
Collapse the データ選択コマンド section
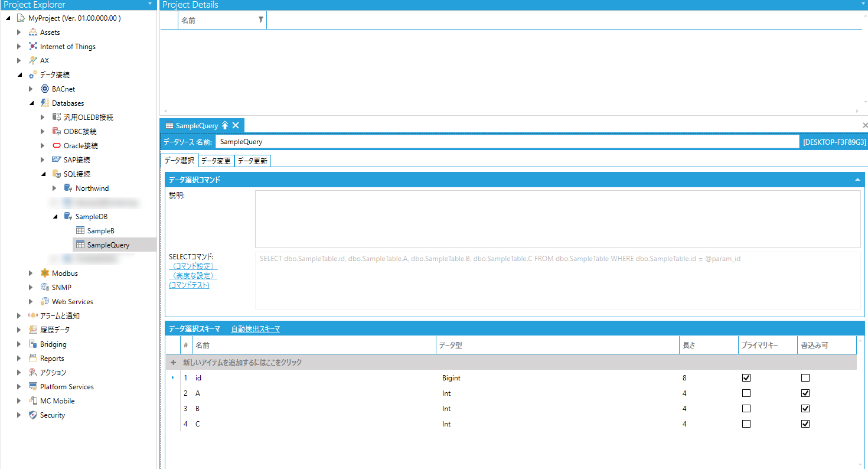pos(857,180)
